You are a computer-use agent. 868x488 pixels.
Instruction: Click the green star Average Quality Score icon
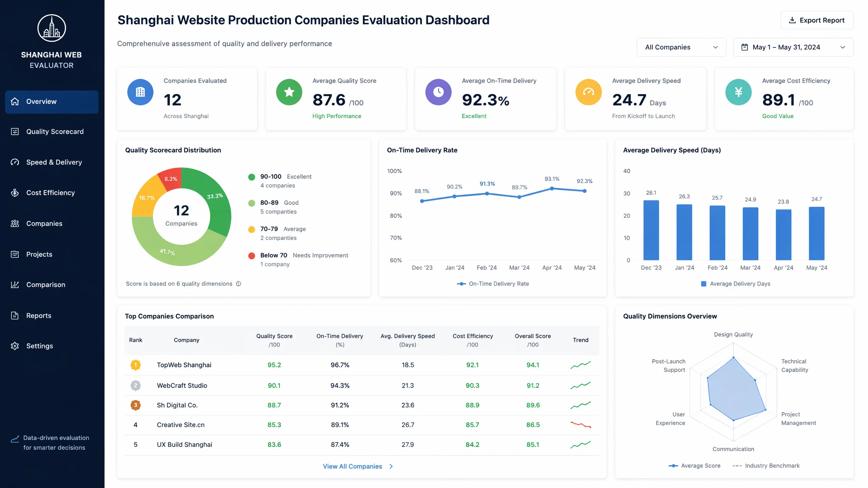[x=289, y=92]
